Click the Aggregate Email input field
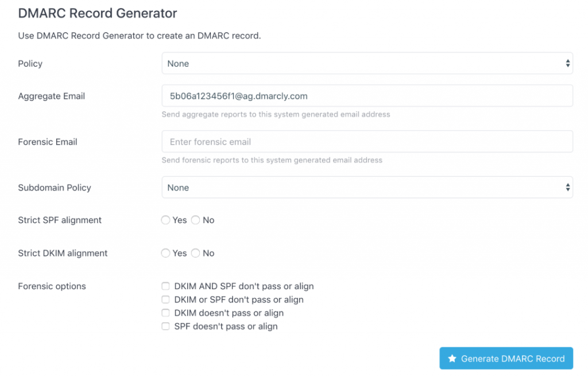Viewport: 588px width, 377px height. pyautogui.click(x=367, y=96)
